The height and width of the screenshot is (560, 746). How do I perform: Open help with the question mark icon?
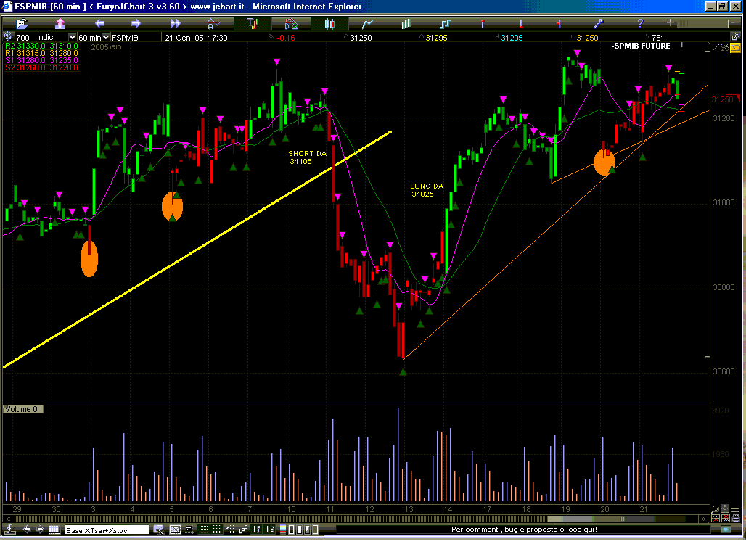[x=639, y=23]
